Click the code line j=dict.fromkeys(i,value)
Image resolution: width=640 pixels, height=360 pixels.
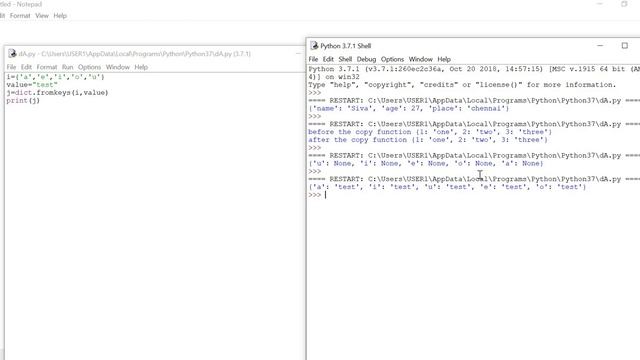pyautogui.click(x=57, y=93)
